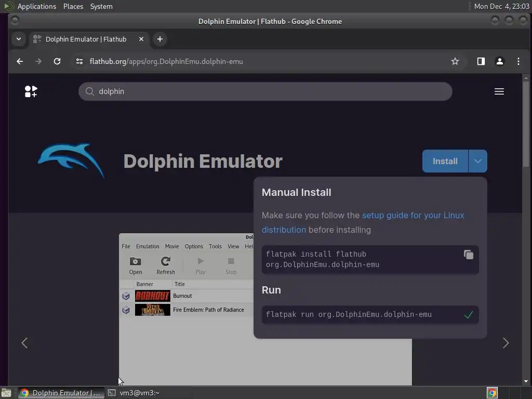Click the search magnifier icon
Viewport: 532px width, 399px height.
(x=89, y=91)
